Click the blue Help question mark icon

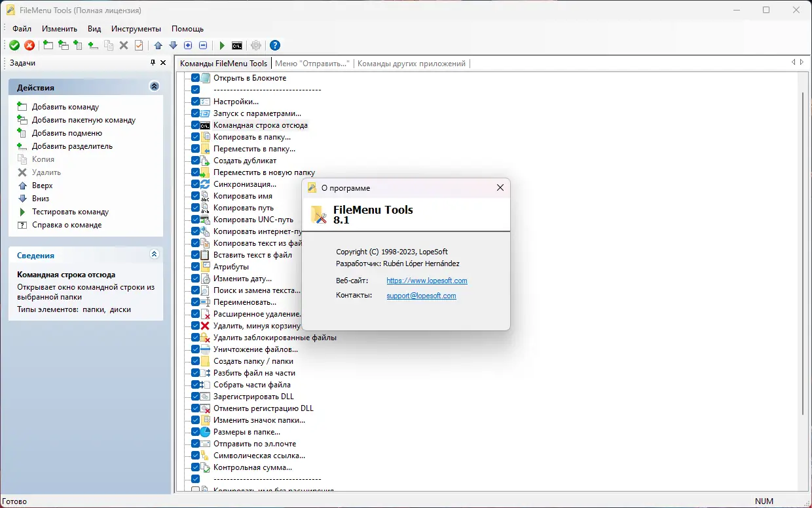click(275, 45)
